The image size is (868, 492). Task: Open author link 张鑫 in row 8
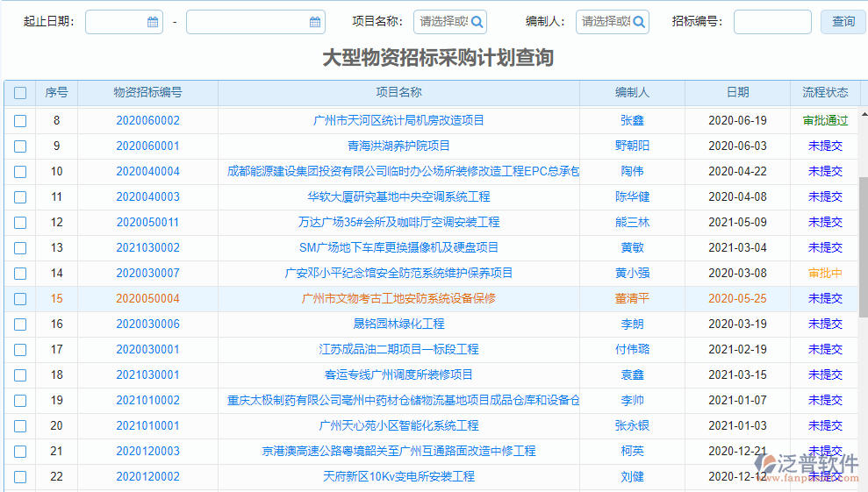click(632, 121)
